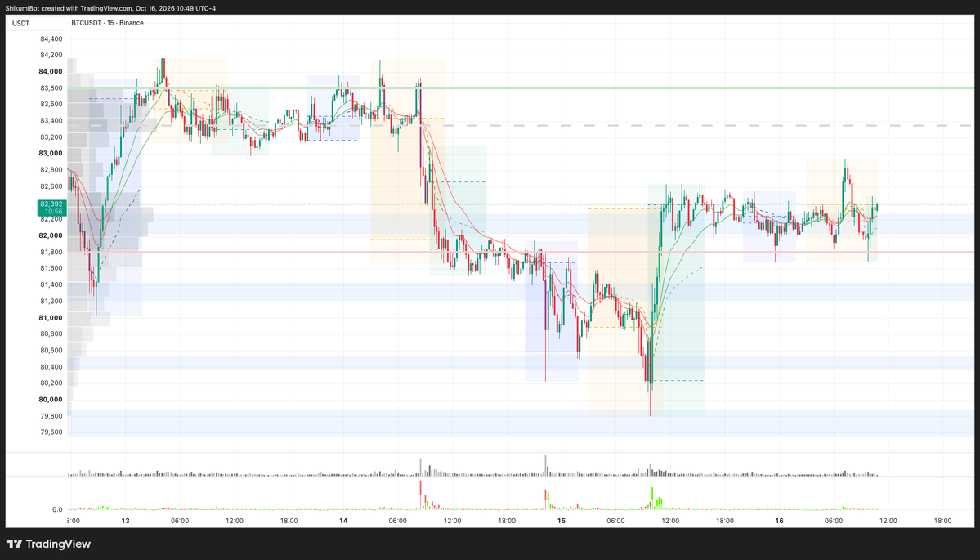Click the USDT currency label

pyautogui.click(x=21, y=23)
